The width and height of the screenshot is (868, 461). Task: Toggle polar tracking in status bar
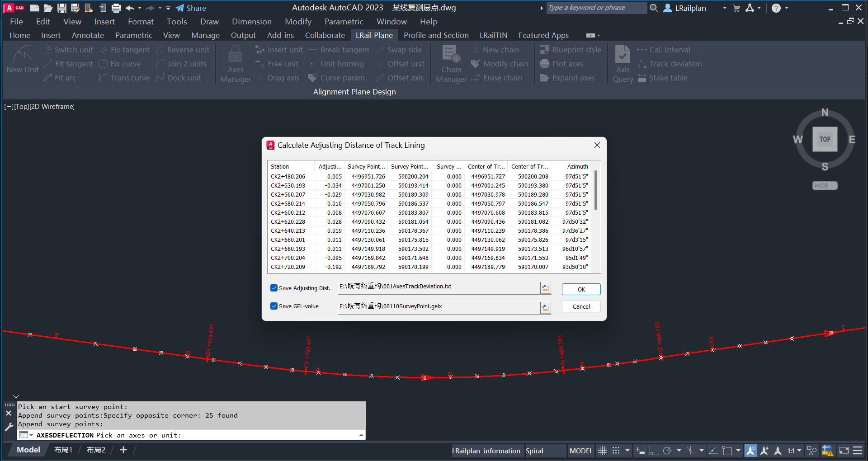coord(667,451)
